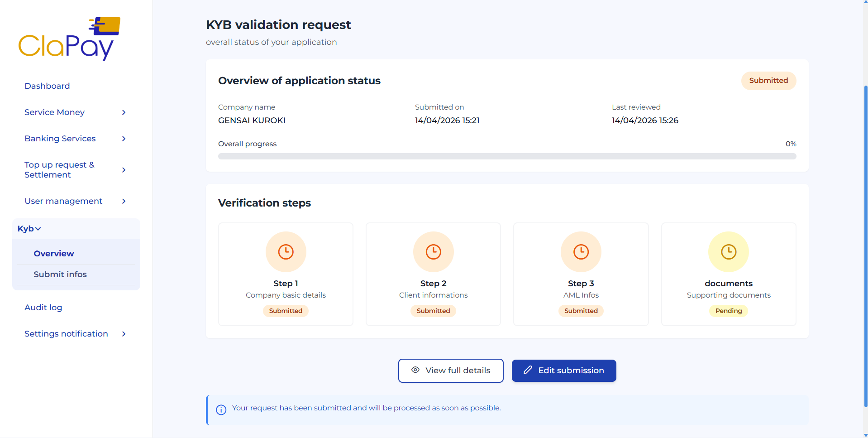Click the clock icon on Step 2 card

click(433, 252)
